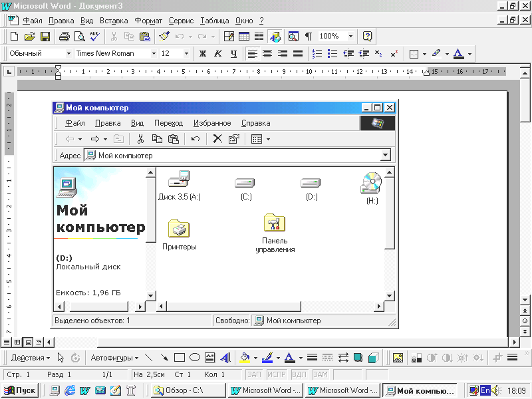Open the Times New Roman font dropdown
Viewport: 532px width, 399px height.
(154, 54)
